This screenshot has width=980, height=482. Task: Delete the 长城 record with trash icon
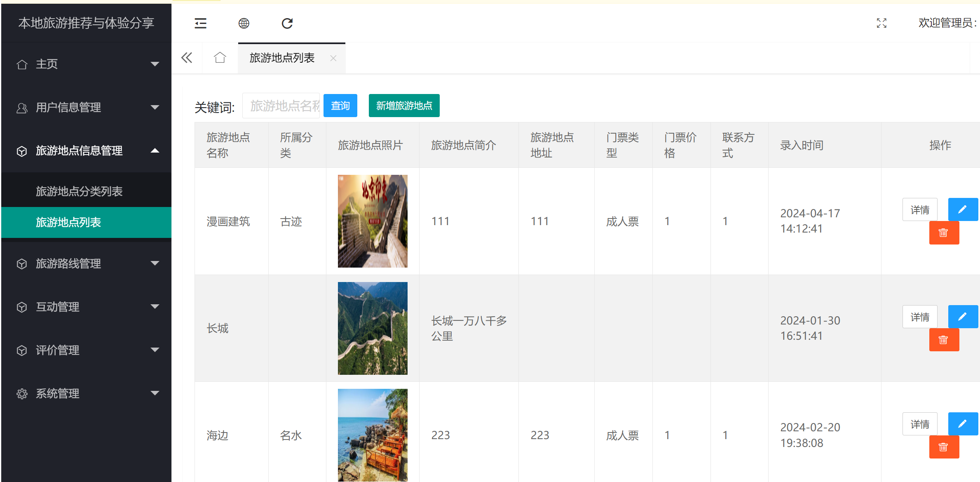(x=944, y=339)
